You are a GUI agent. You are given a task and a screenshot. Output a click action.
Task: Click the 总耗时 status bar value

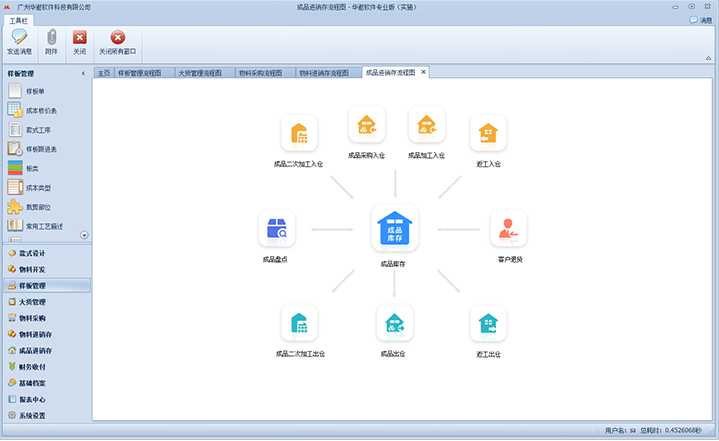pos(670,430)
